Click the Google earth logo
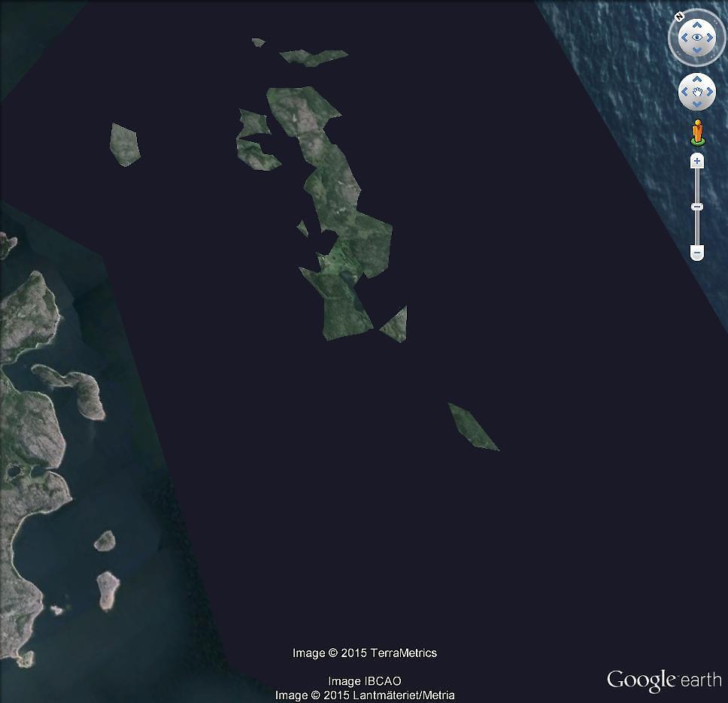 point(664,680)
